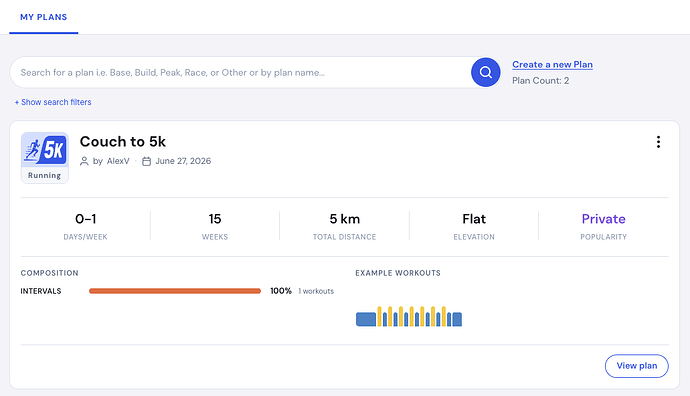Click the orange Intervals composition bar
The width and height of the screenshot is (690, 396).
click(175, 291)
